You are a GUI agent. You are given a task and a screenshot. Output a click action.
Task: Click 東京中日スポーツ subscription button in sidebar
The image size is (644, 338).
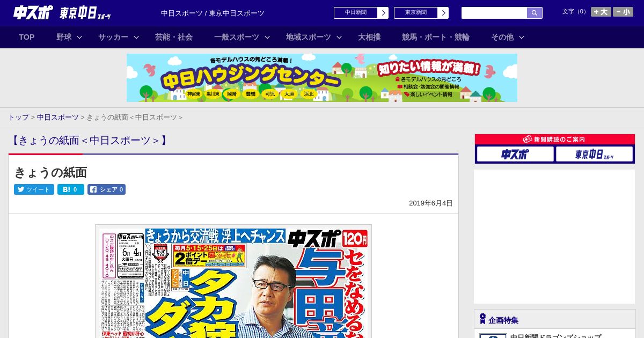click(595, 154)
